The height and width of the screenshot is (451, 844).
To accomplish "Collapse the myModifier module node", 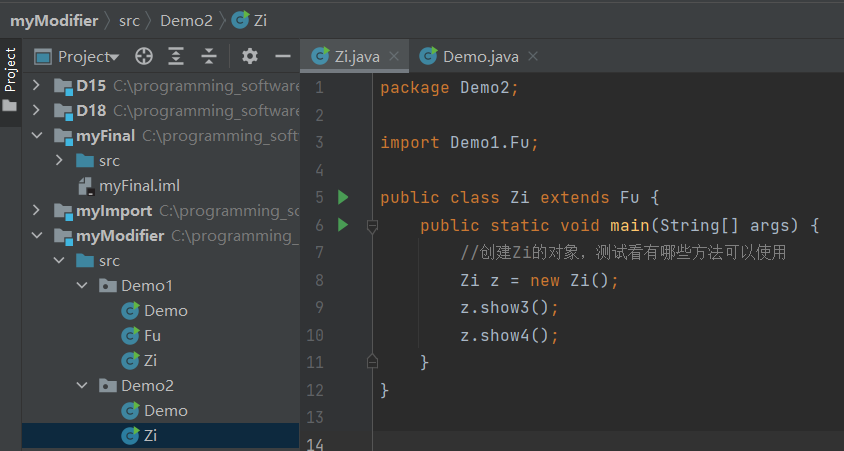I will 37,235.
